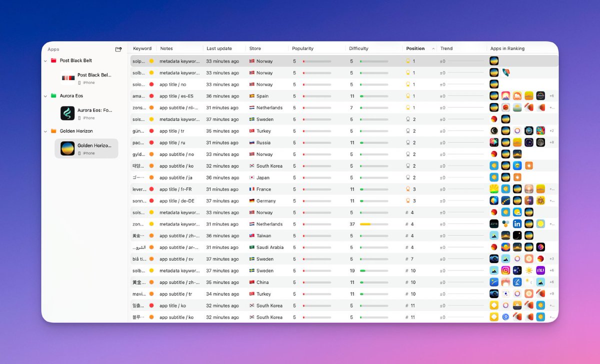
Task: Sort by the Trend column header
Action: point(446,48)
